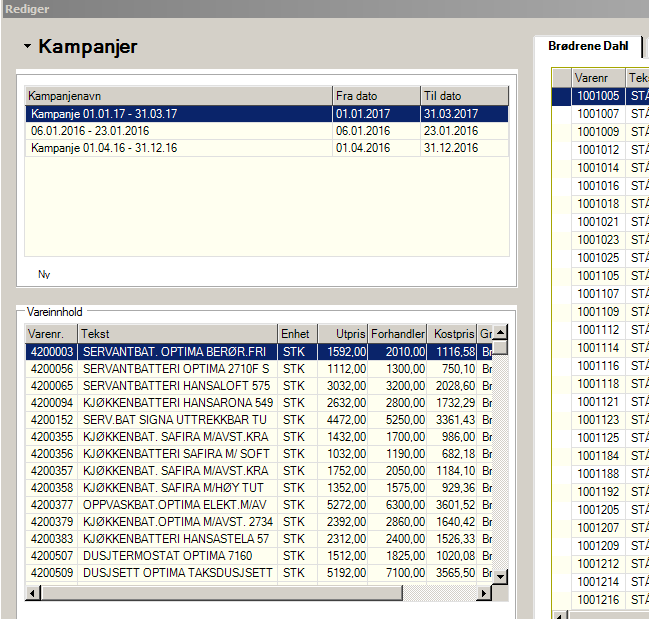Click the Varenr. column header in Vareinnhold
Screen dimensions: 649x619
coord(51,334)
